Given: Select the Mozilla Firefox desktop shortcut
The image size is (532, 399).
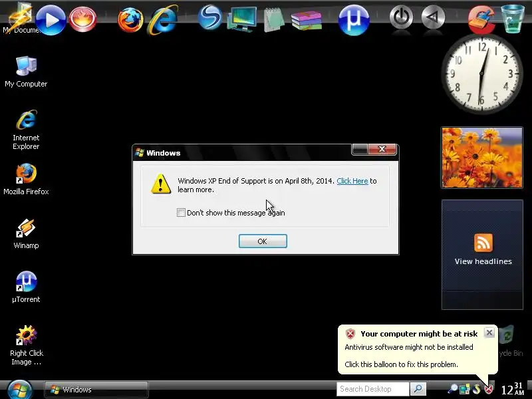Looking at the screenshot, I should point(26,179).
